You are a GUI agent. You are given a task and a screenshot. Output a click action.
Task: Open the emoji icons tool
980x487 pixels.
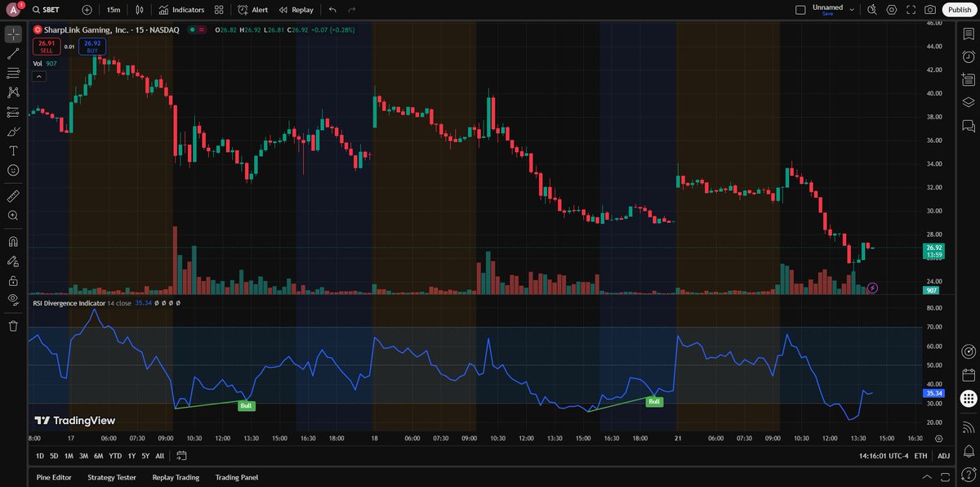tap(13, 170)
